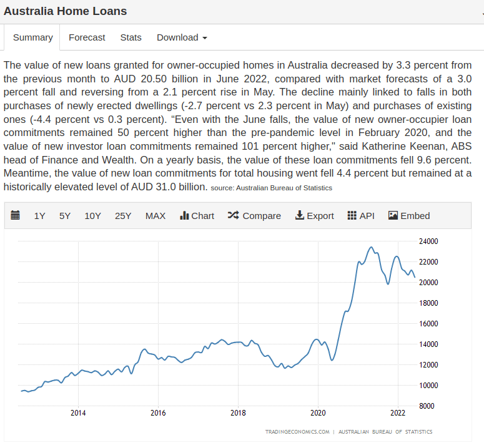Click the 10000 y-axis label
The height and width of the screenshot is (448, 484).
(428, 386)
